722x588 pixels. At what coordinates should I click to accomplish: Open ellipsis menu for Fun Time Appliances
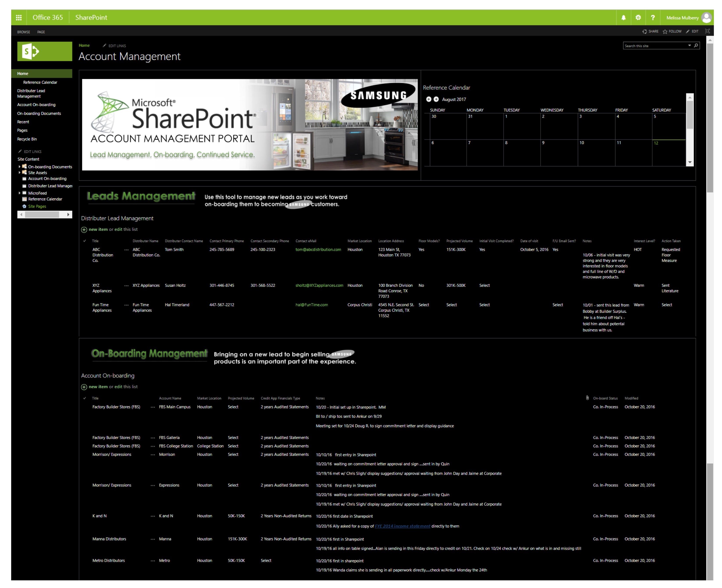(x=126, y=305)
